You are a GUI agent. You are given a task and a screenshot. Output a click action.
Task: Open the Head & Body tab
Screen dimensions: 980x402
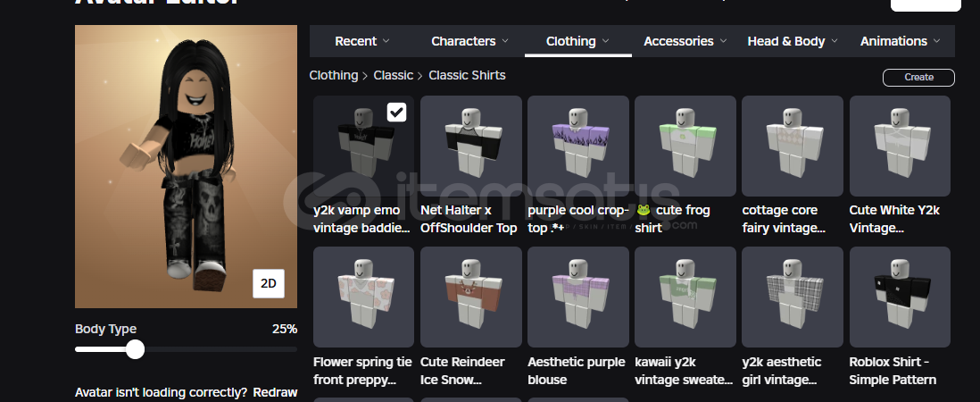click(786, 41)
